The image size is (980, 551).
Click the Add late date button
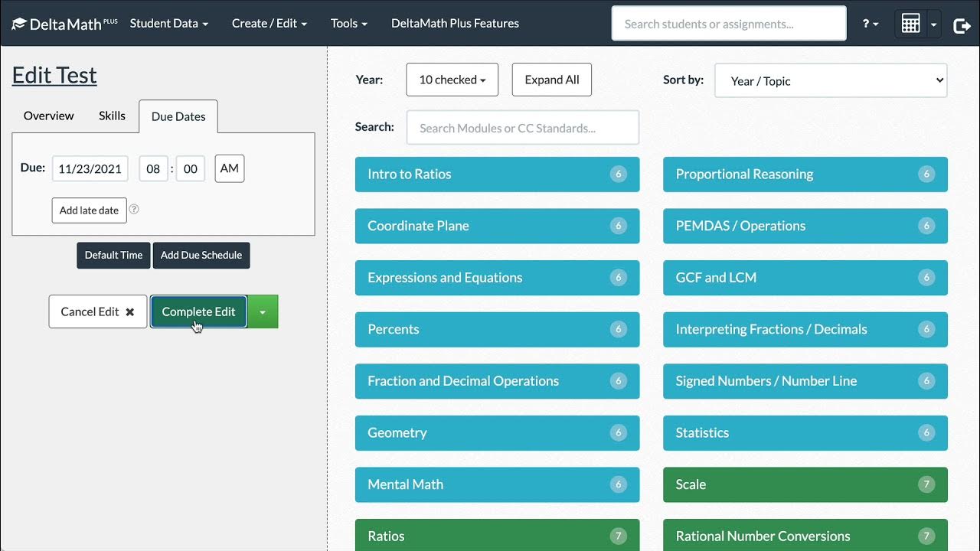pos(90,210)
